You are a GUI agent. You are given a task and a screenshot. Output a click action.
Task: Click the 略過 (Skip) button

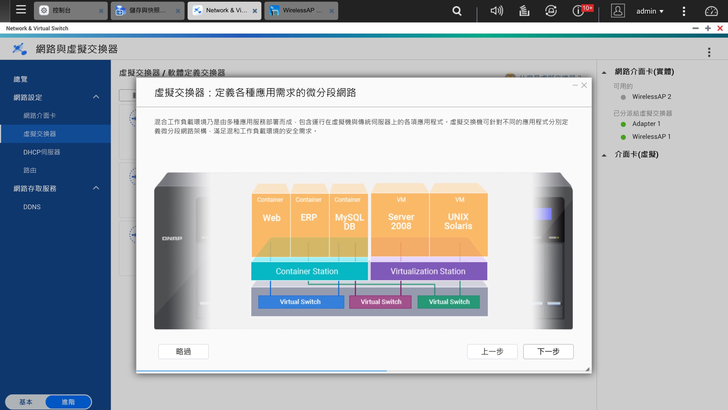click(183, 351)
